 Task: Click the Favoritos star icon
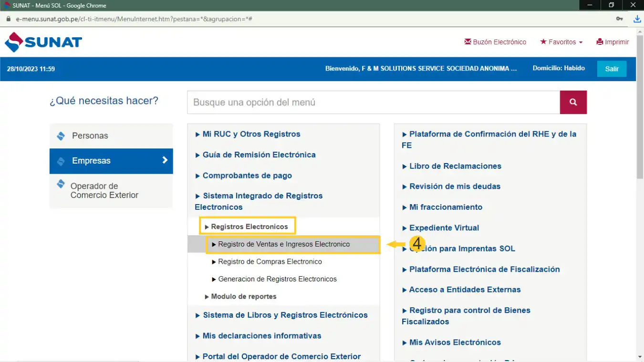tap(543, 42)
